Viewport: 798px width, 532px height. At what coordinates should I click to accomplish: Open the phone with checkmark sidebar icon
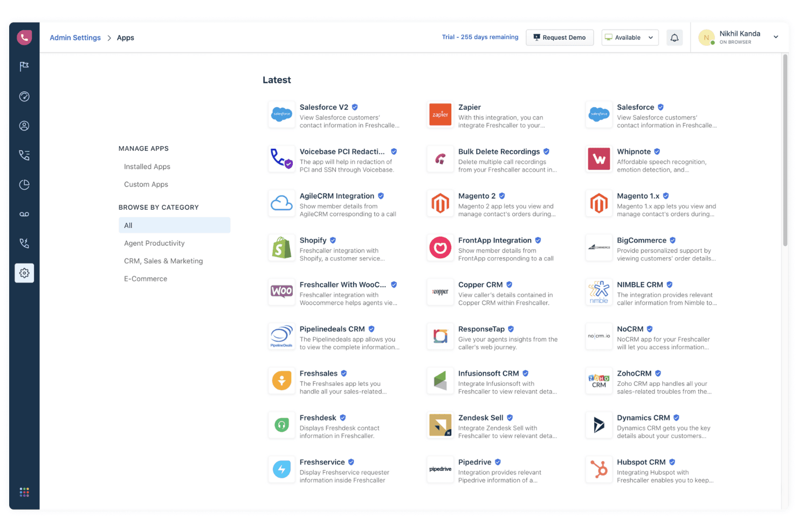pos(24,243)
